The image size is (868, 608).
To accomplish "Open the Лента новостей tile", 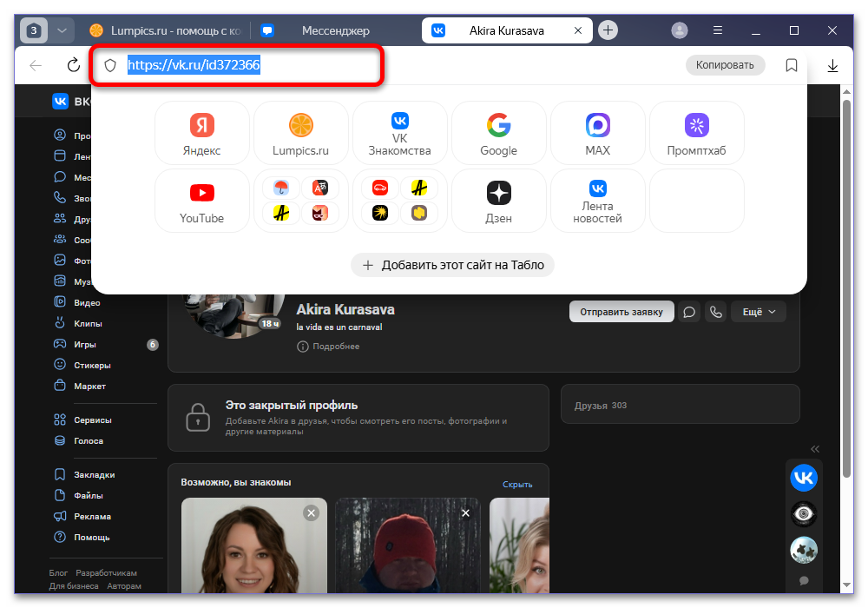I will [x=598, y=201].
